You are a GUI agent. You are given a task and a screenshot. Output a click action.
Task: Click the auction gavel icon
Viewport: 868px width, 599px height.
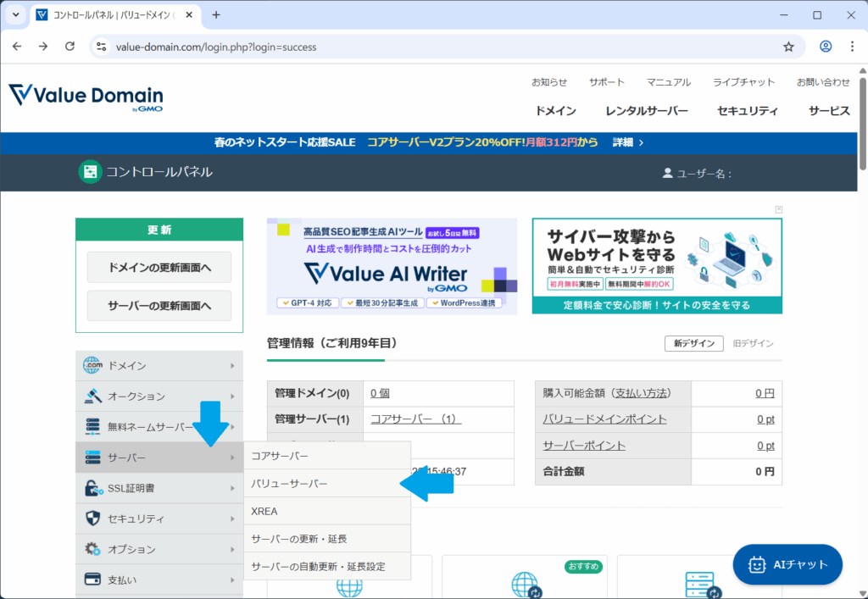click(92, 397)
